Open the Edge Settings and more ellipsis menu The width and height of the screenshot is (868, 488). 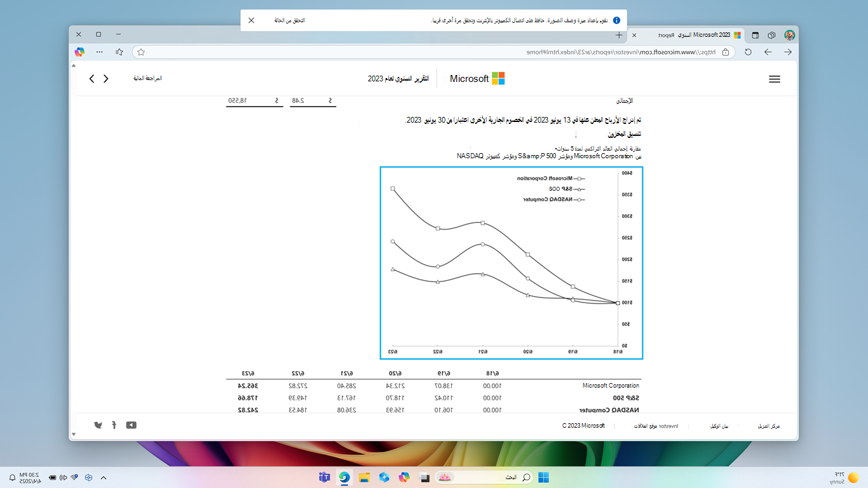point(99,52)
